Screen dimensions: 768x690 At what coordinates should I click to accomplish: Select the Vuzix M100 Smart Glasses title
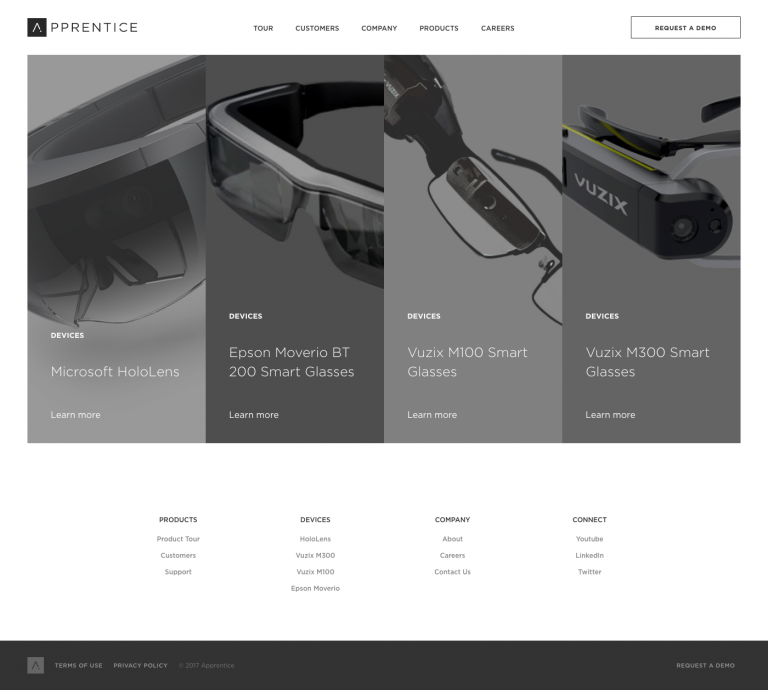click(467, 362)
